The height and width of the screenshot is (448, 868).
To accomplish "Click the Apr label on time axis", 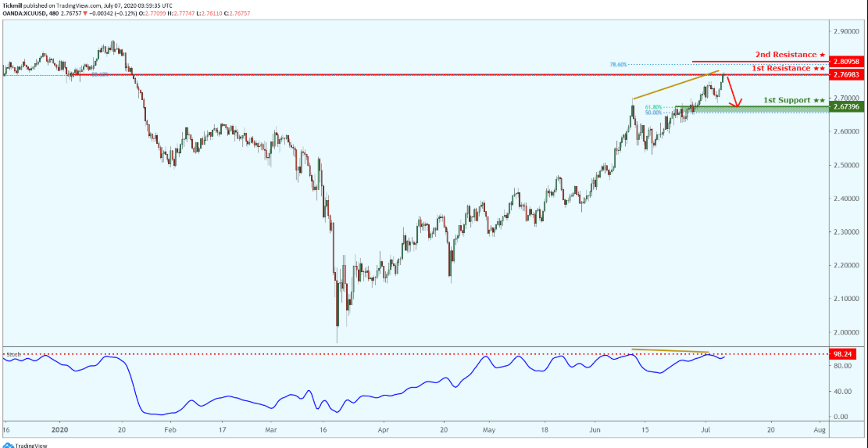I will coord(382,428).
